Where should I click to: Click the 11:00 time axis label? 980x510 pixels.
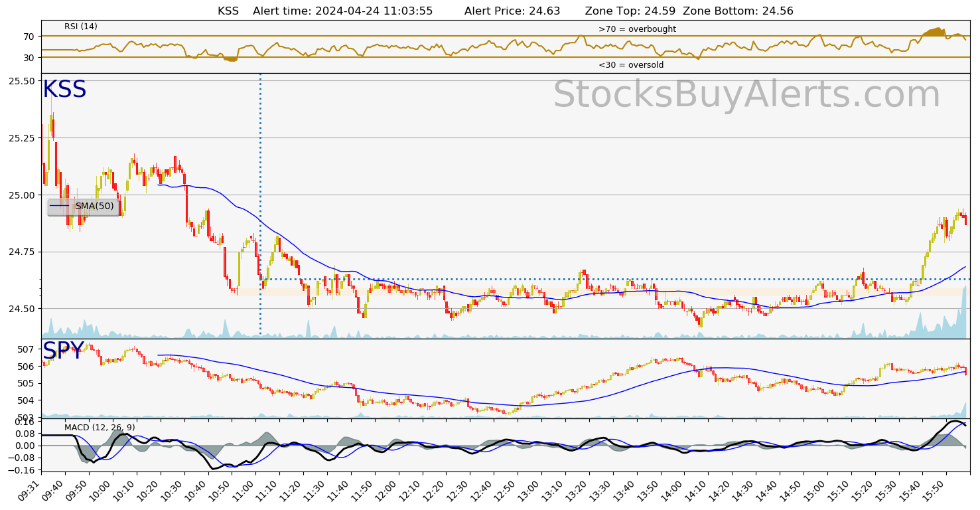click(x=244, y=491)
